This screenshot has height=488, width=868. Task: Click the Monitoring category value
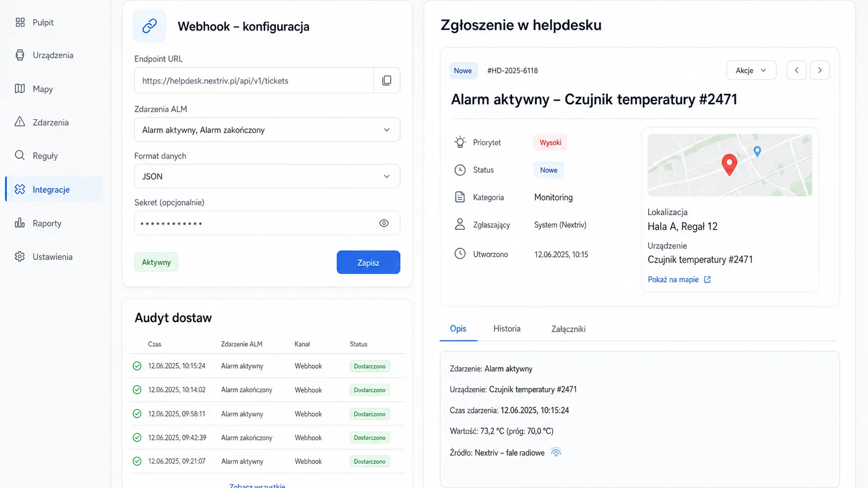[x=553, y=197]
